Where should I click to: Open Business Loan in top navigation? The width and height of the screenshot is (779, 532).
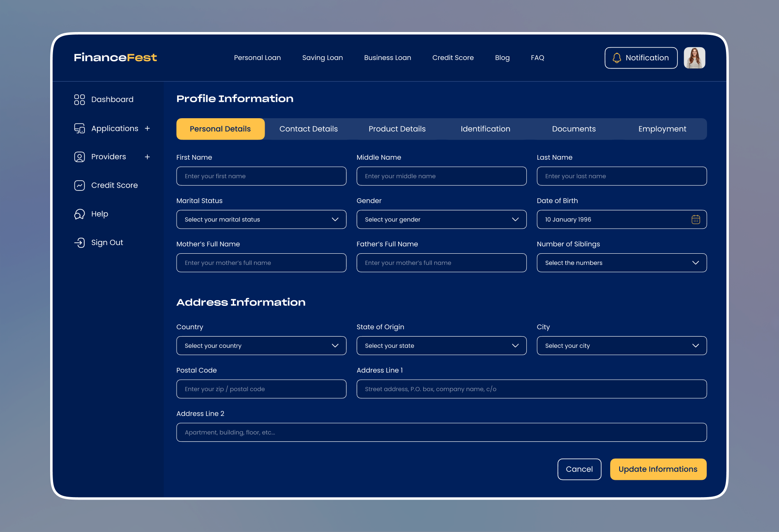[387, 58]
